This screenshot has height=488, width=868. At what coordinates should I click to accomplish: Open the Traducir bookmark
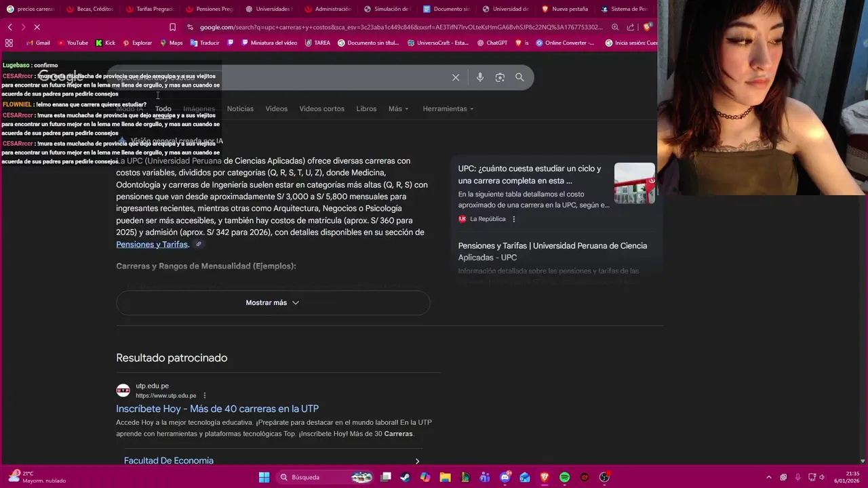pyautogui.click(x=205, y=43)
